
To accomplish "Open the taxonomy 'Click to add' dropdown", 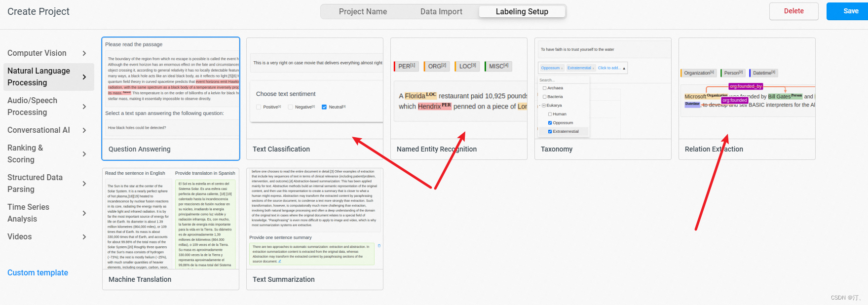I will [611, 68].
